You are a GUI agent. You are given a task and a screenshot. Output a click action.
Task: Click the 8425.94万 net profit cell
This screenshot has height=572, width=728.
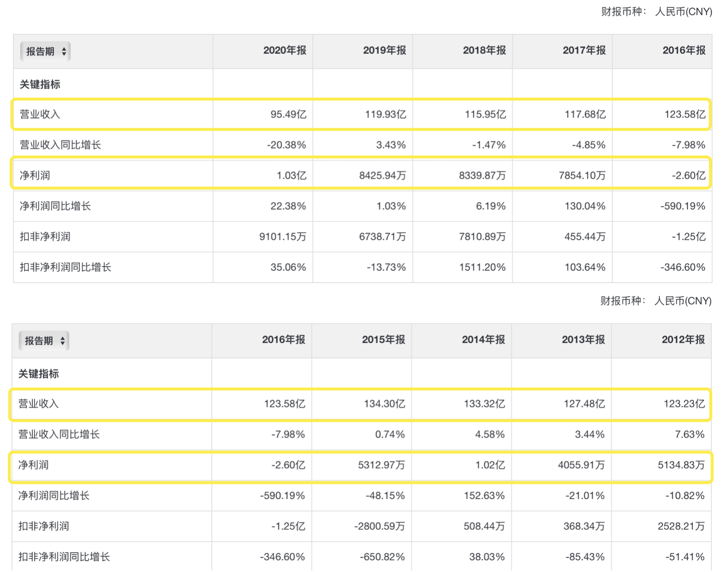[382, 176]
